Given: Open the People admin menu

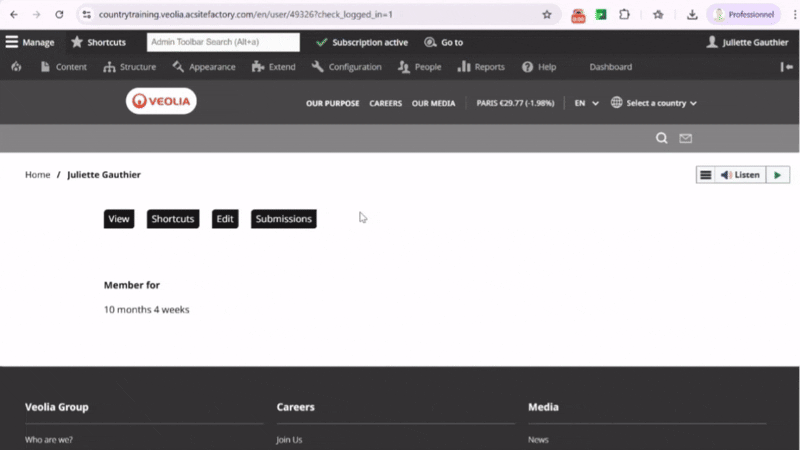Looking at the screenshot, I should pyautogui.click(x=419, y=67).
